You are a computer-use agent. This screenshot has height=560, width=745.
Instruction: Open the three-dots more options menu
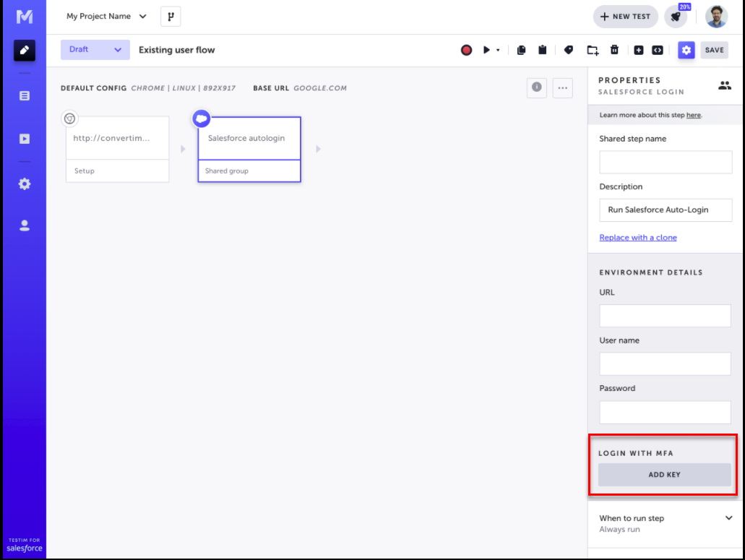(563, 87)
